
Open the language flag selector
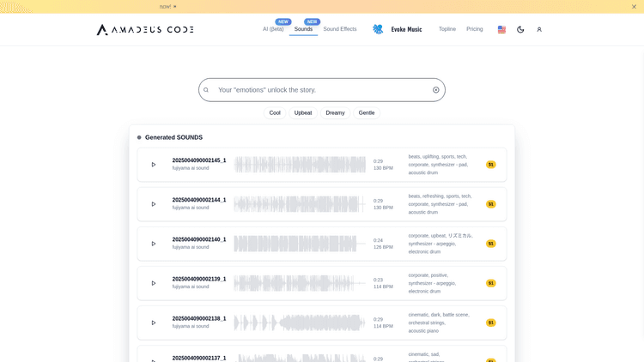point(501,29)
